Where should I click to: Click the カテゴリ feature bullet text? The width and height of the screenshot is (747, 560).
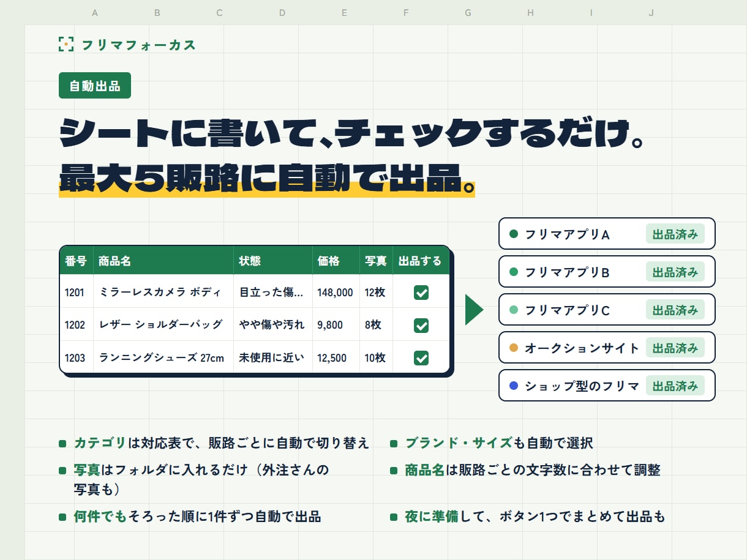click(x=222, y=443)
